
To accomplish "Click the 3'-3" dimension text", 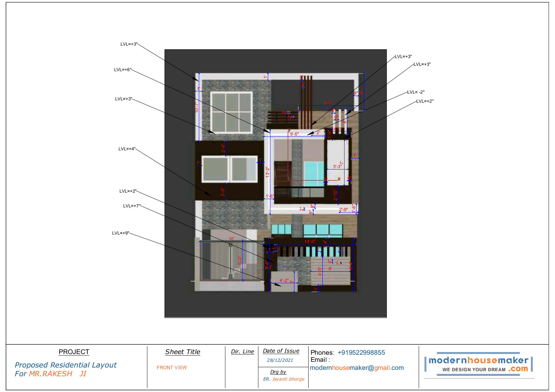I will 337,166.
